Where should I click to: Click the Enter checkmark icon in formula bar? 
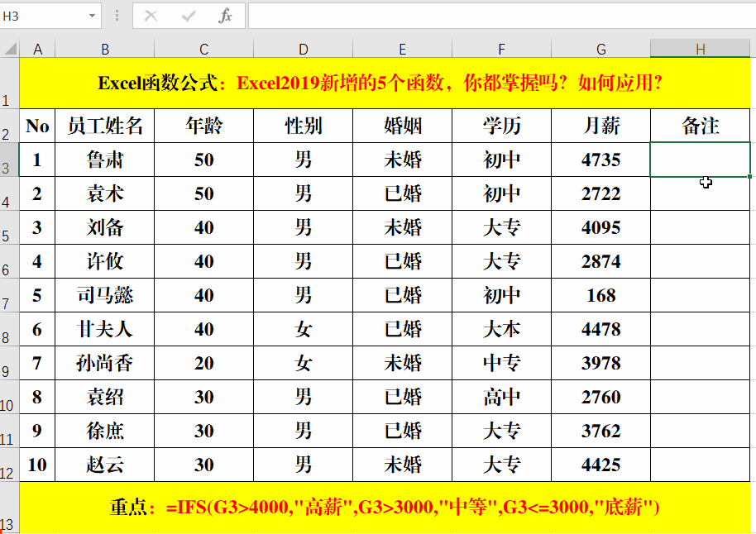tap(189, 16)
